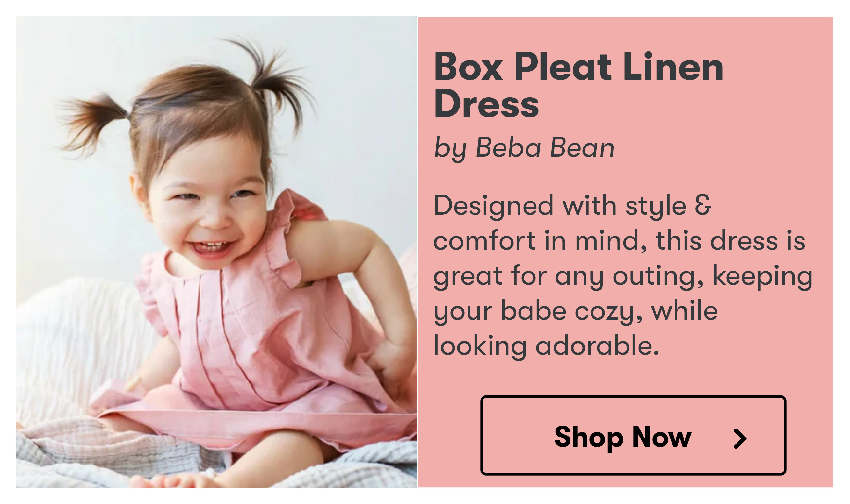
Task: Click the word "Designed" in description
Action: (x=494, y=206)
